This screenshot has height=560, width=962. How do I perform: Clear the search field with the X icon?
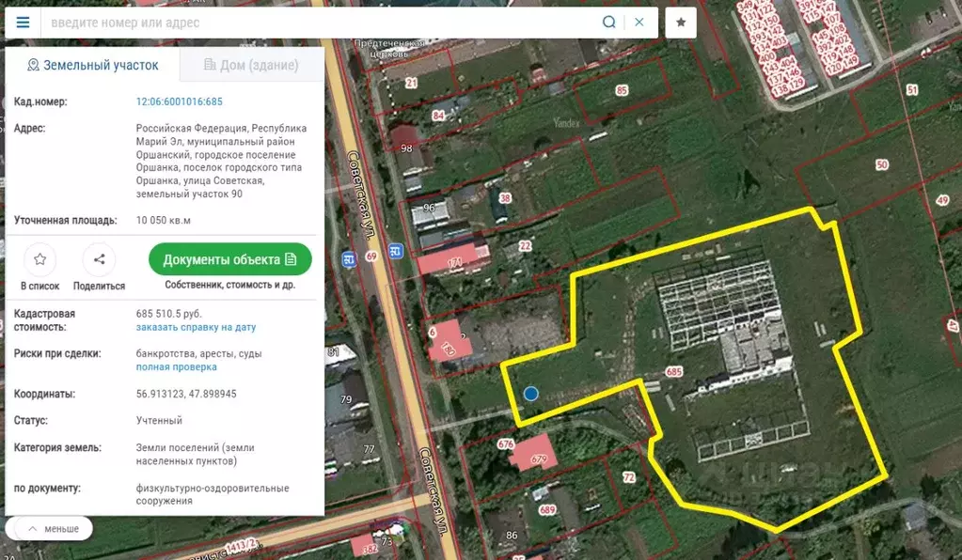click(x=639, y=23)
